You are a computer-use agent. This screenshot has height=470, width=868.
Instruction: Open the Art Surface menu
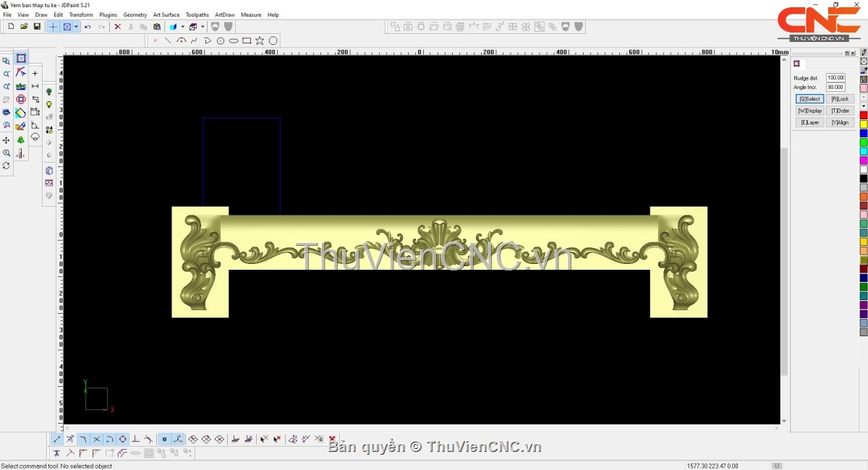pos(166,14)
